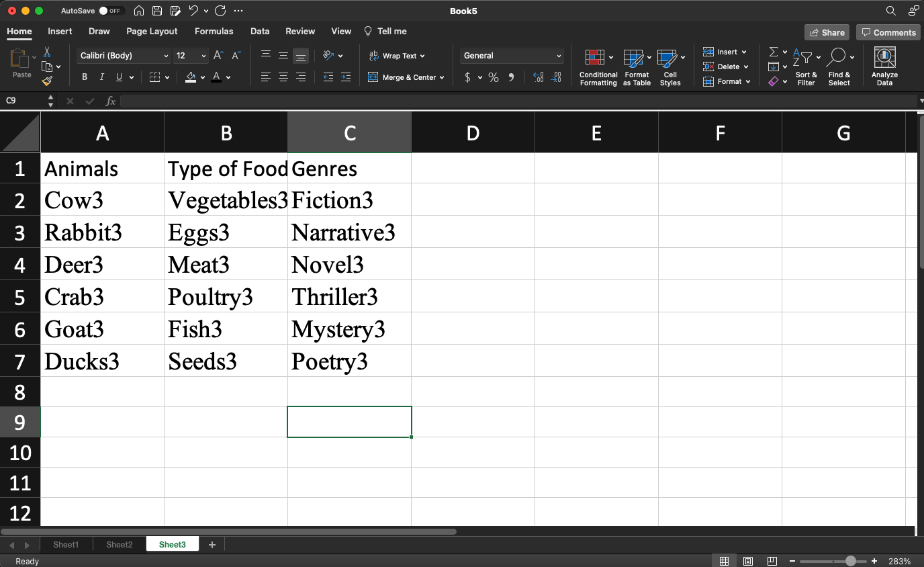Image resolution: width=924 pixels, height=567 pixels.
Task: Switch to Normal view in status bar
Action: tap(724, 561)
